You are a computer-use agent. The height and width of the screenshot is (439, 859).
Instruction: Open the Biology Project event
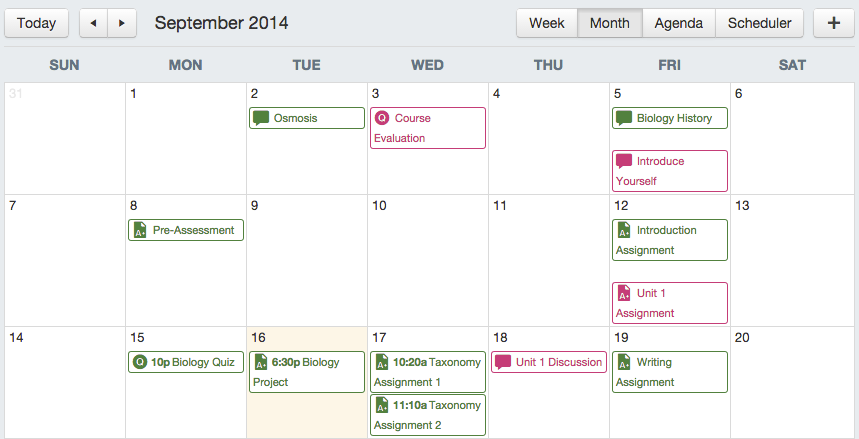306,371
